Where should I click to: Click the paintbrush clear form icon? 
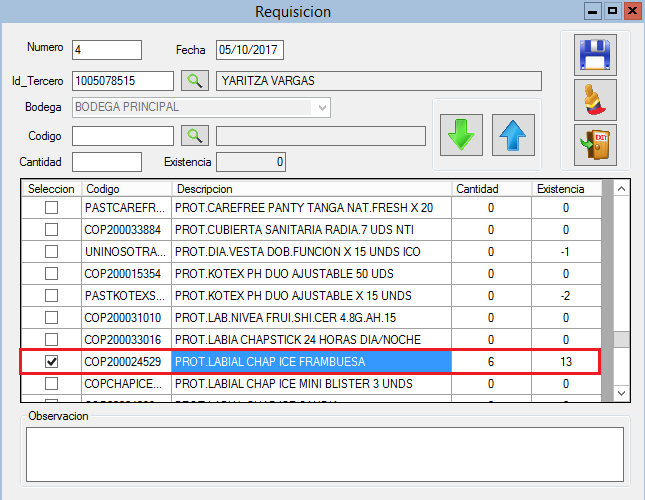[x=595, y=101]
